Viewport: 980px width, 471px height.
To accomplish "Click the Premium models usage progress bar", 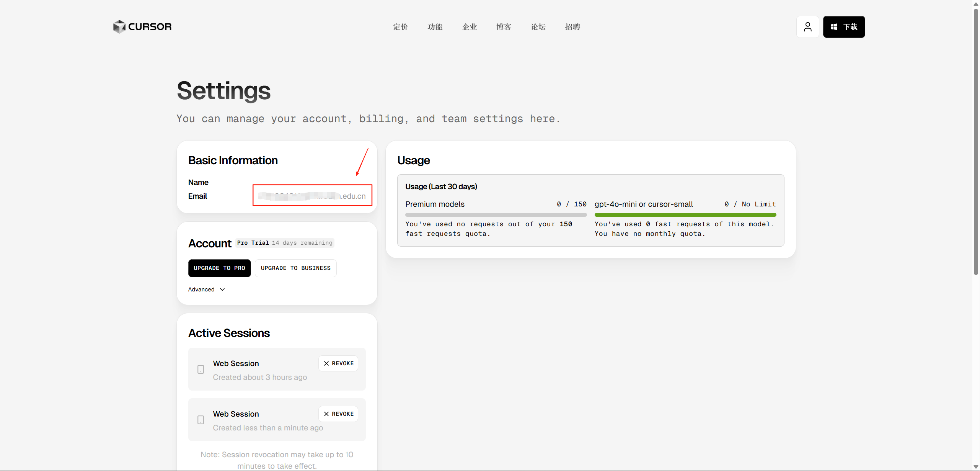I will click(x=496, y=215).
